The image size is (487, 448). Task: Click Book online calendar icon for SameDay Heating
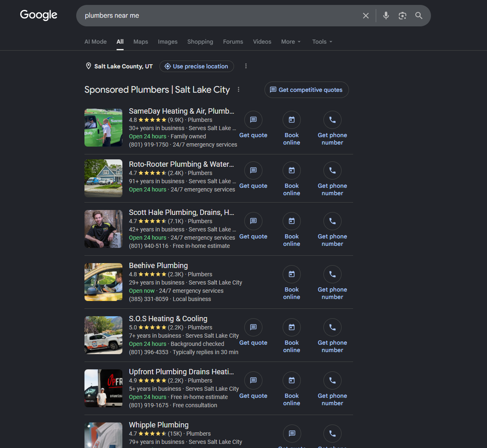pyautogui.click(x=291, y=120)
